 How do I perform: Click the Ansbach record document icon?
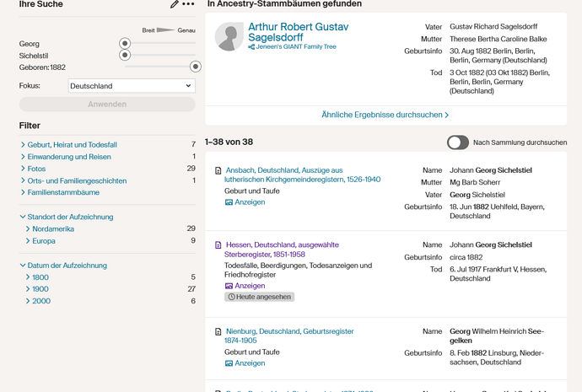[x=218, y=170]
